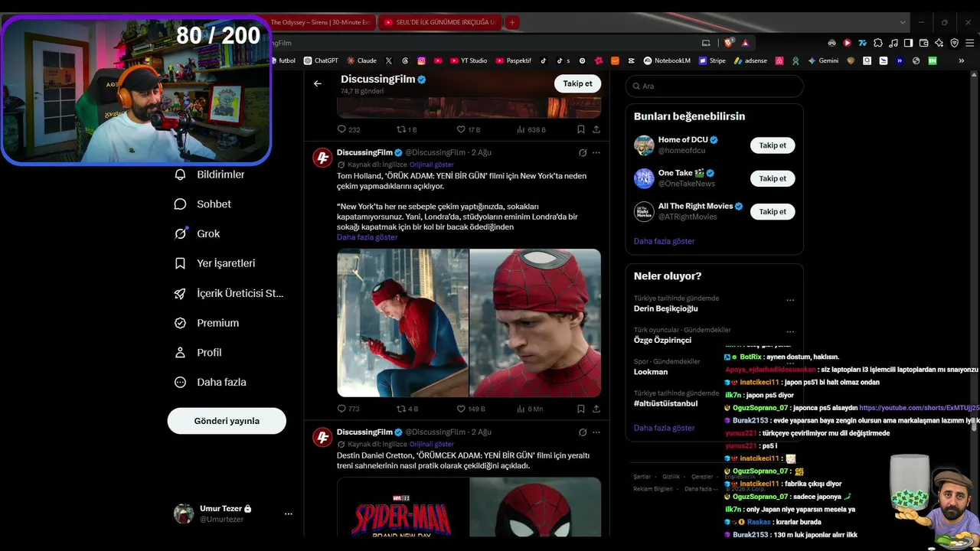Follow One Take account

(x=773, y=178)
